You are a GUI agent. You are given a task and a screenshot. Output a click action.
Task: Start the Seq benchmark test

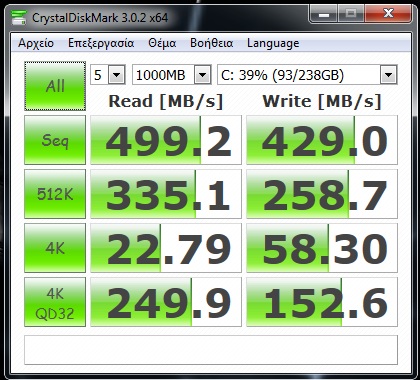[55, 140]
